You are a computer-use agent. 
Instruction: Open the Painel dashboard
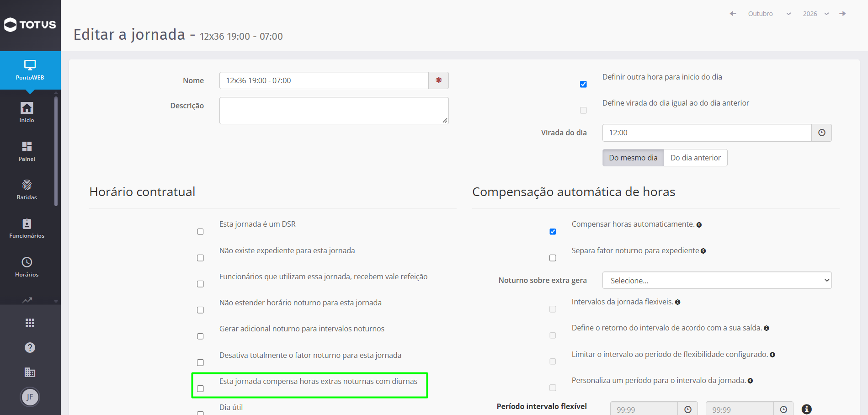[27, 151]
